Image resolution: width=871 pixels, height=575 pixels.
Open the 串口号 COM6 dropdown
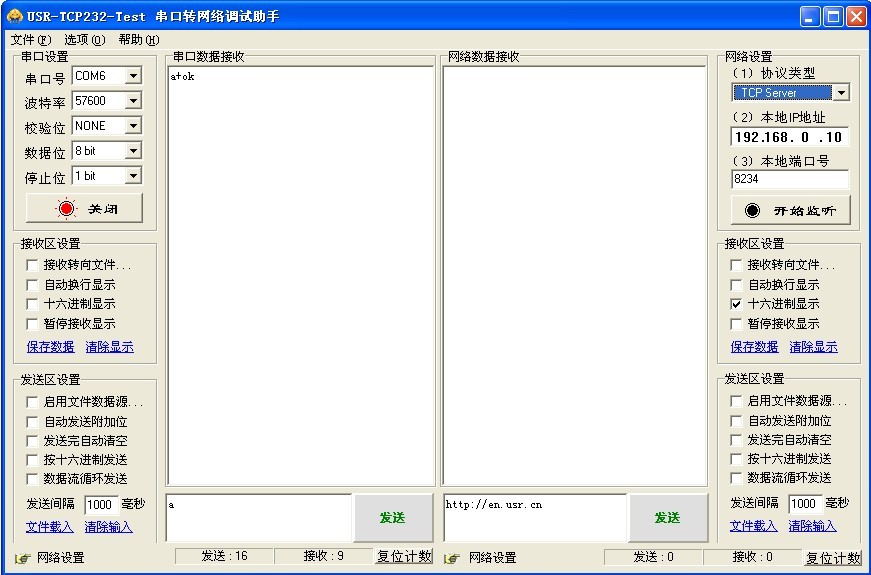pos(133,76)
